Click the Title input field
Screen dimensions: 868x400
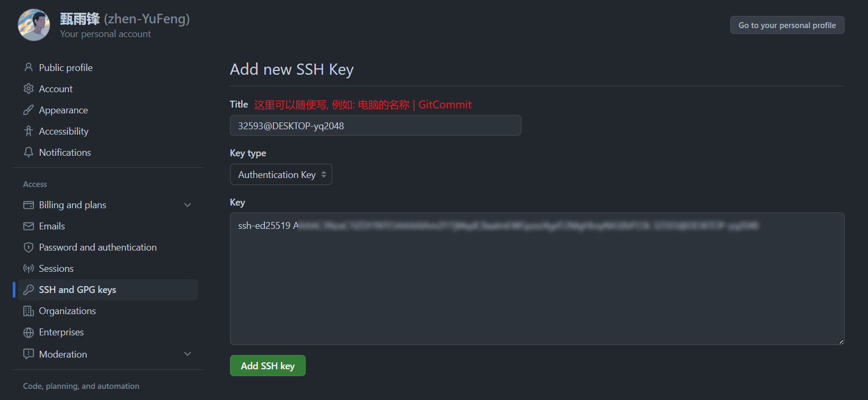coord(375,126)
